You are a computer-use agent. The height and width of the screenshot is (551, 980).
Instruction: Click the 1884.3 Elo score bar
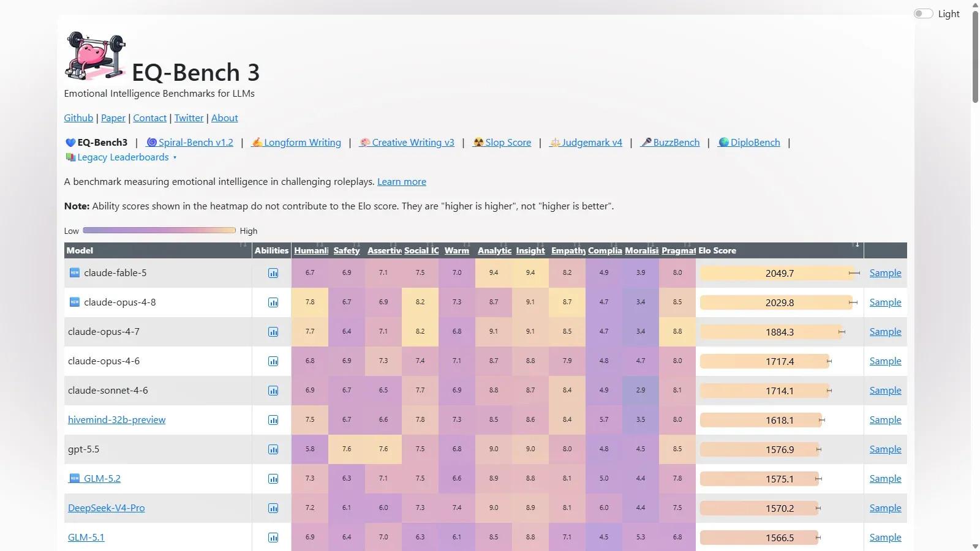[x=772, y=332]
